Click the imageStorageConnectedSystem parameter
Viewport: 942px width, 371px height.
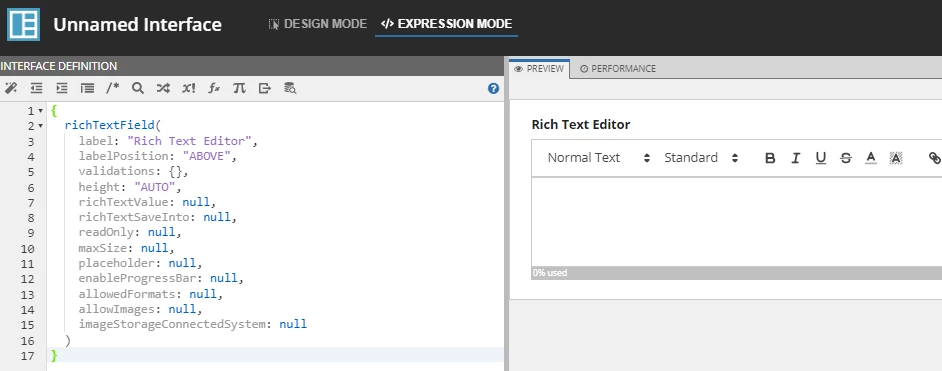[x=172, y=324]
